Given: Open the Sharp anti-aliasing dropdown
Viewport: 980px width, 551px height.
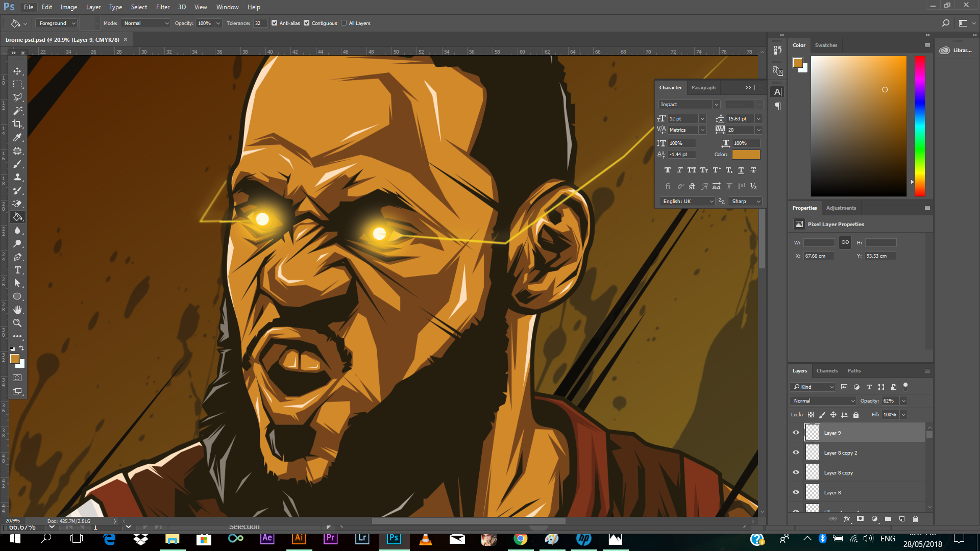Looking at the screenshot, I should 745,202.
